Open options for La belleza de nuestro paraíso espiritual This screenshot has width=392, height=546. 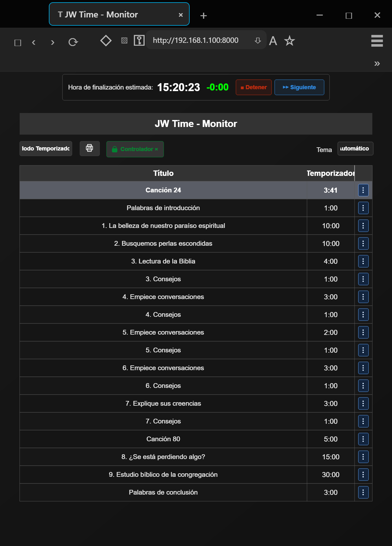click(x=363, y=226)
